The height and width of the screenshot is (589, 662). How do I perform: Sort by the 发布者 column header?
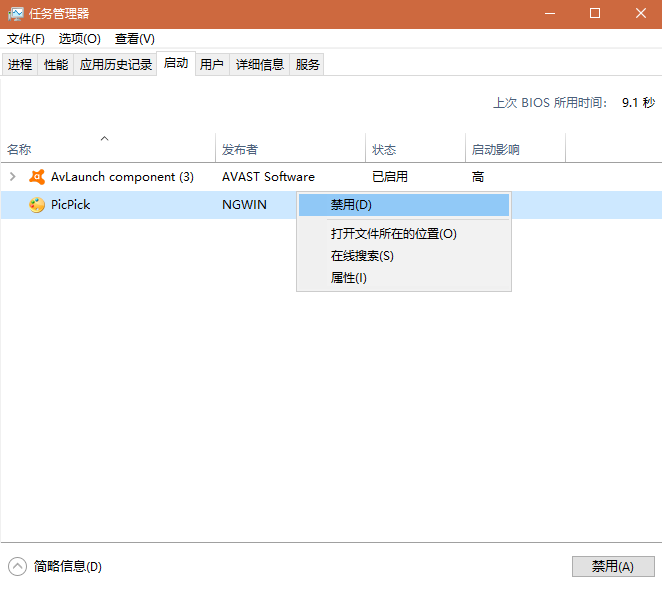290,148
